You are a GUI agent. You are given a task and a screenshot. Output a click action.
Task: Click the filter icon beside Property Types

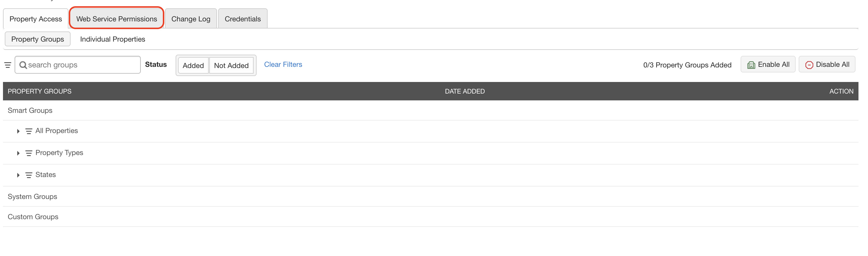click(x=28, y=153)
